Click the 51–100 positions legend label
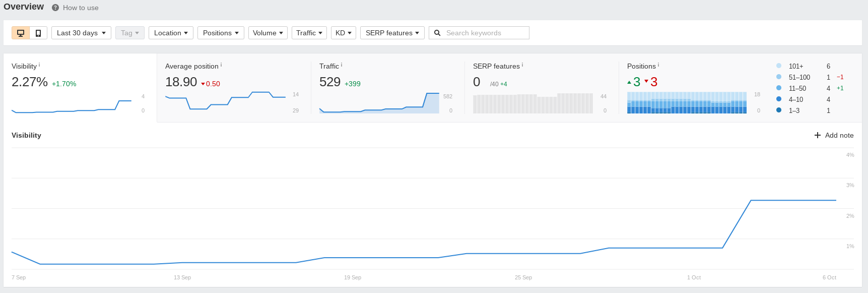The width and height of the screenshot is (868, 293). click(x=799, y=77)
